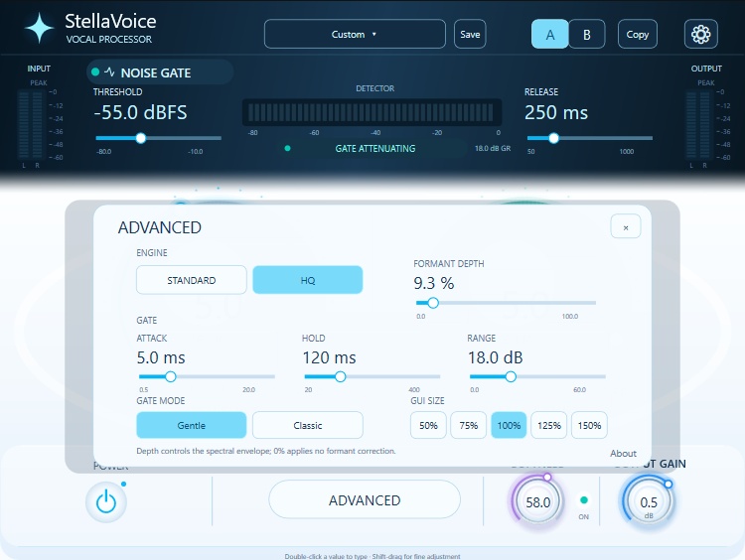Select the HQ engine option
This screenshot has width=745, height=560.
pyautogui.click(x=308, y=280)
